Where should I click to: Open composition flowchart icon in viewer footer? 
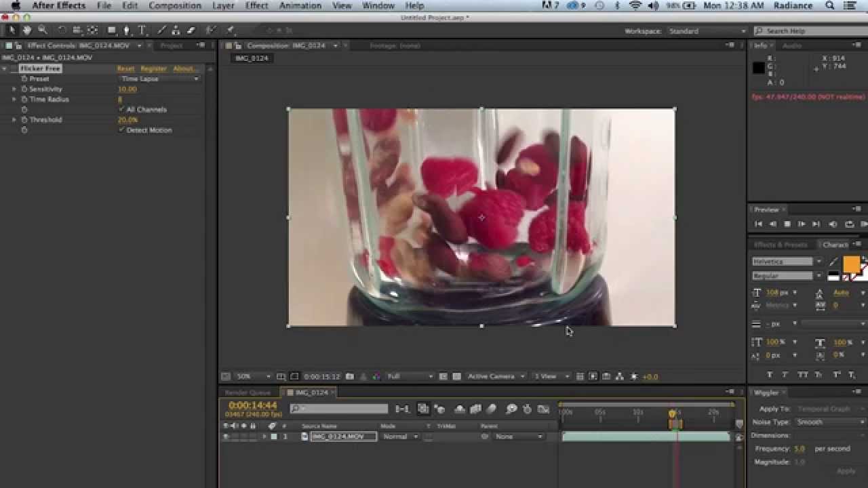[x=620, y=376]
